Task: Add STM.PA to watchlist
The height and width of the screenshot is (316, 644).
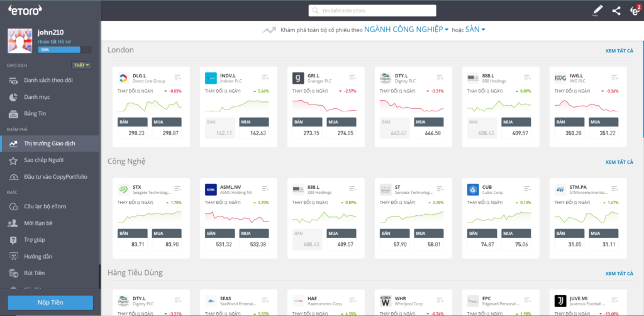Action: coord(615,189)
